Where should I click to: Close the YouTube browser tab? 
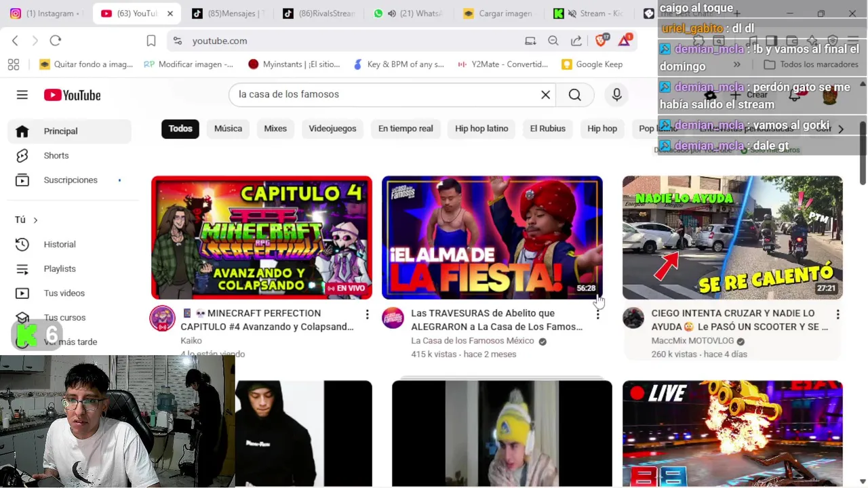(170, 14)
